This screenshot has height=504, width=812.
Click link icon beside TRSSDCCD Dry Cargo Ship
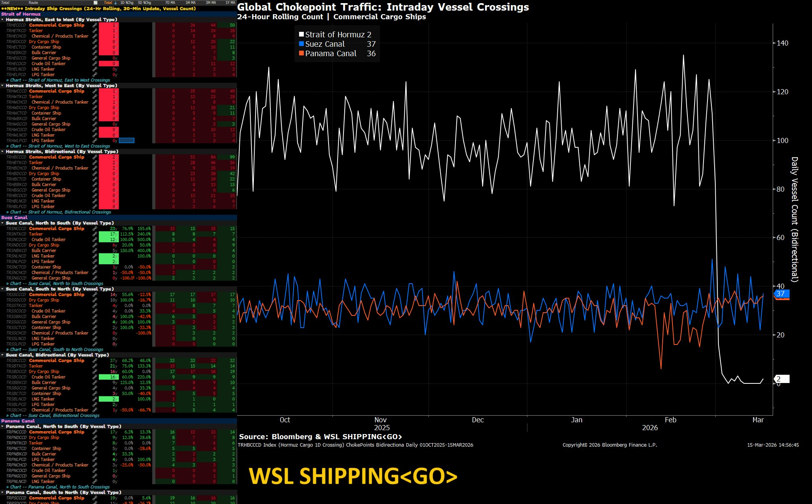point(95,300)
